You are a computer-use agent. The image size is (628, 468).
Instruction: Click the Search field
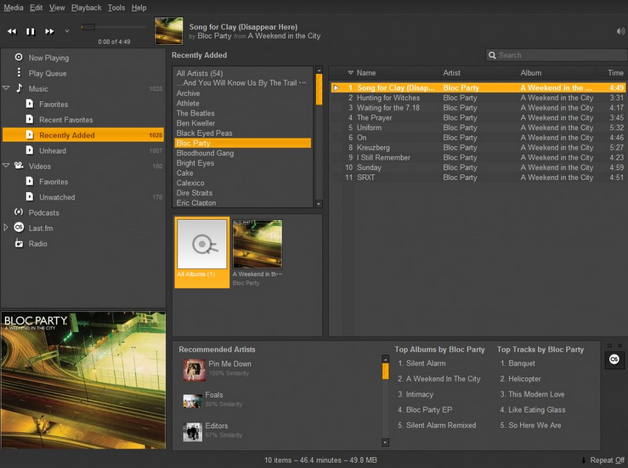(555, 55)
